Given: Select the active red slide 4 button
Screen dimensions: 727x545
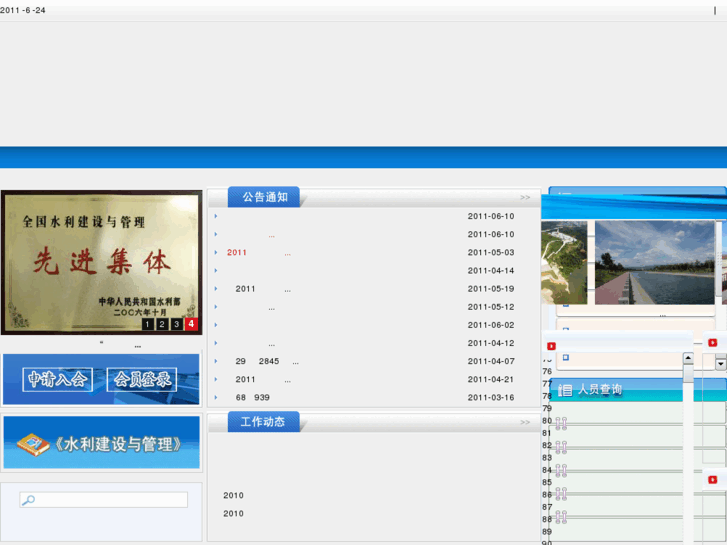Looking at the screenshot, I should coord(191,324).
